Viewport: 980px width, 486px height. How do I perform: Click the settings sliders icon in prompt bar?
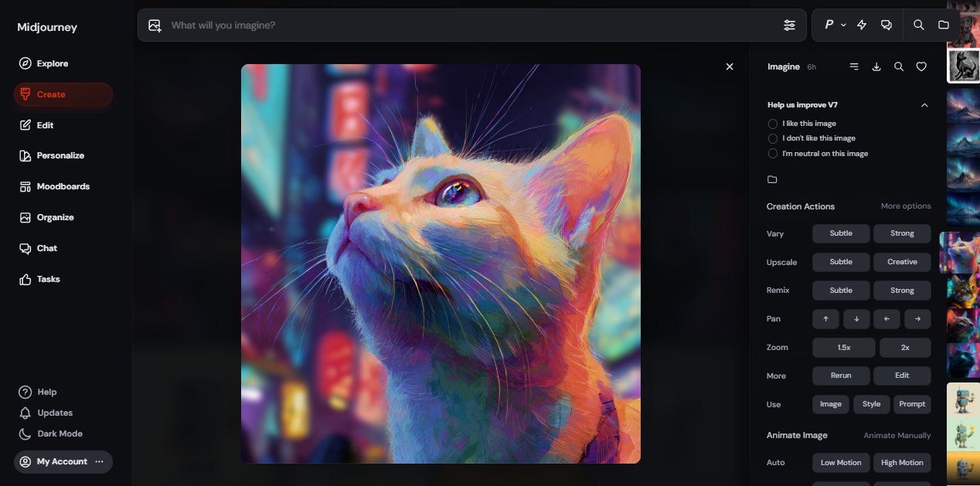point(789,25)
